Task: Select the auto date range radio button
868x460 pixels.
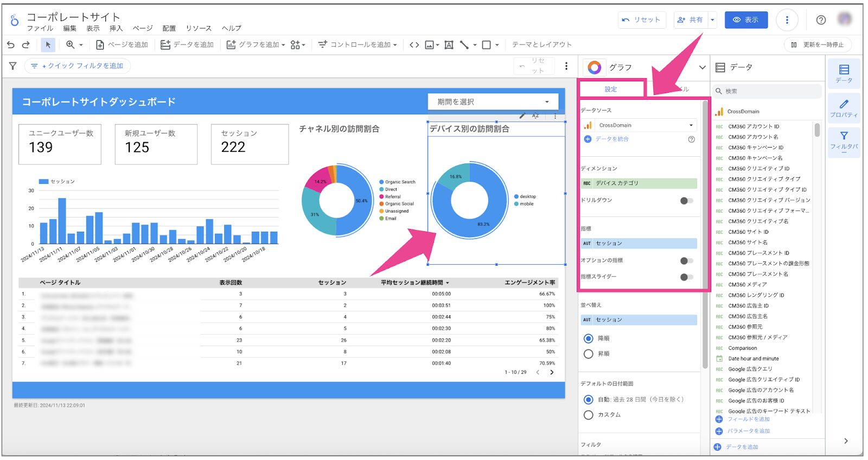Action: coord(588,400)
